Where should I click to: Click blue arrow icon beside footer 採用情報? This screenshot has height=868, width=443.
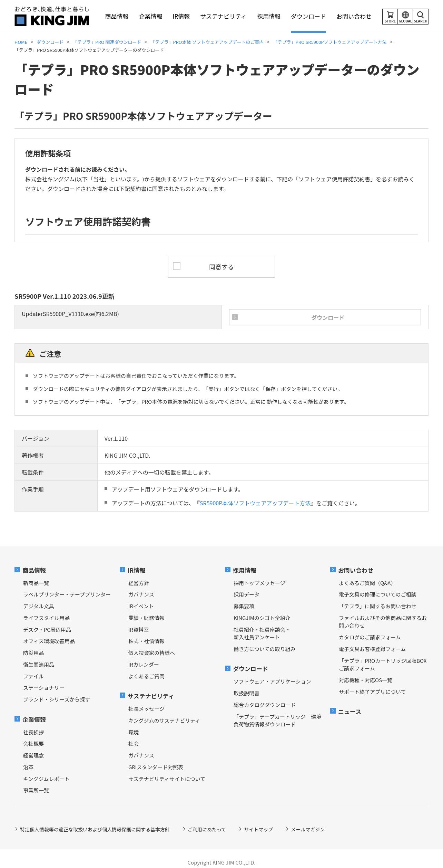coord(228,570)
